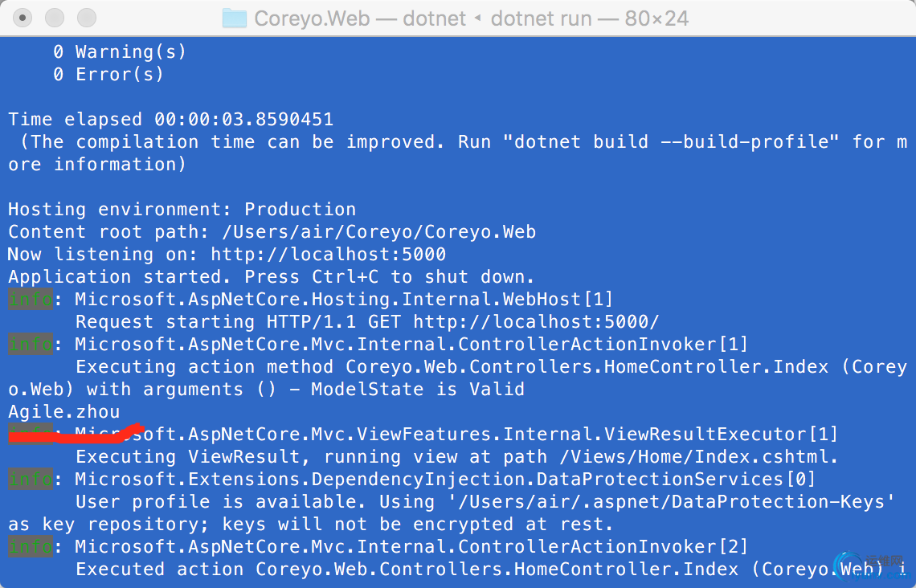The image size is (916, 588).
Task: Open the http://localhost:5000 listening URL
Action: pyautogui.click(x=329, y=254)
